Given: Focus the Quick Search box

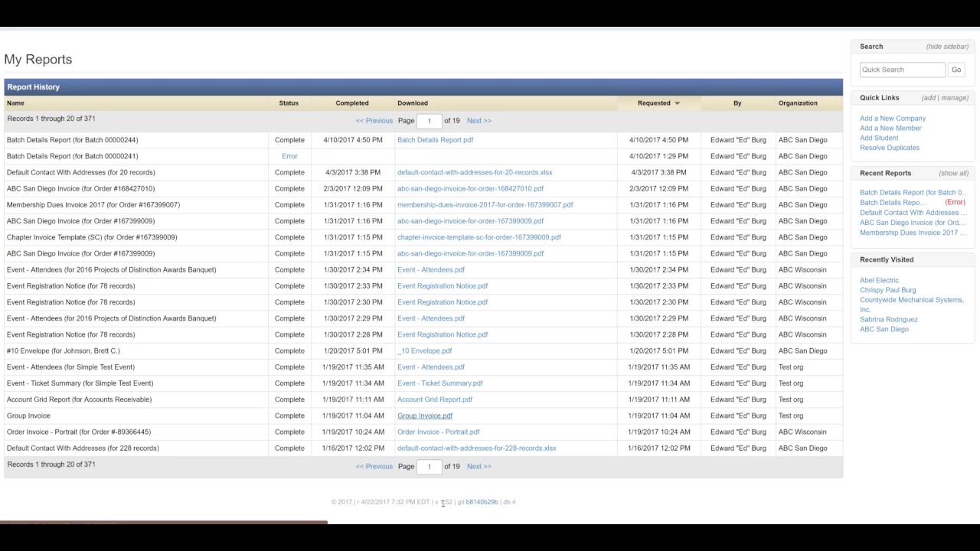Looking at the screenshot, I should pyautogui.click(x=902, y=70).
